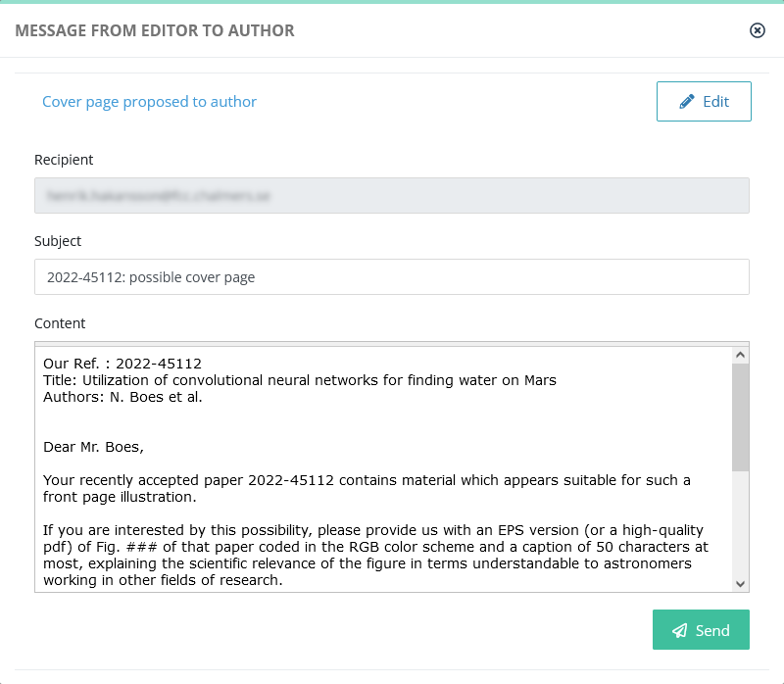This screenshot has height=684, width=784.
Task: Click the empty scrollbar track below the thumb
Action: (741, 523)
